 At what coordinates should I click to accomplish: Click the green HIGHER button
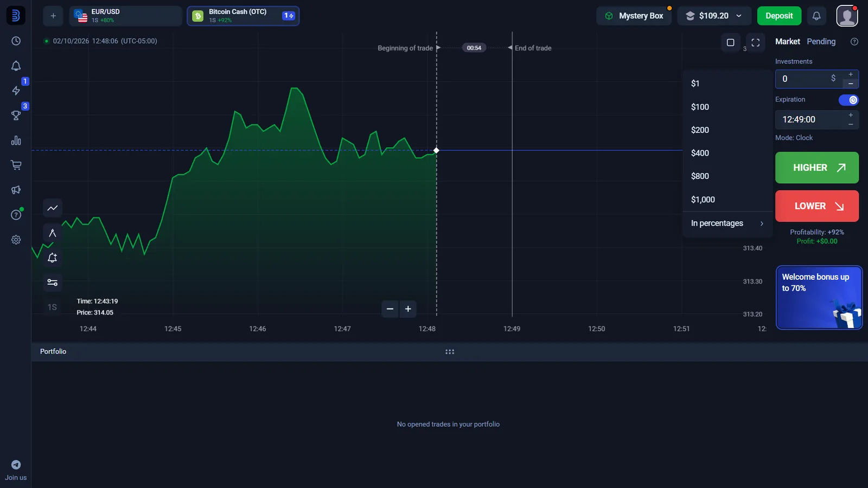tap(817, 168)
